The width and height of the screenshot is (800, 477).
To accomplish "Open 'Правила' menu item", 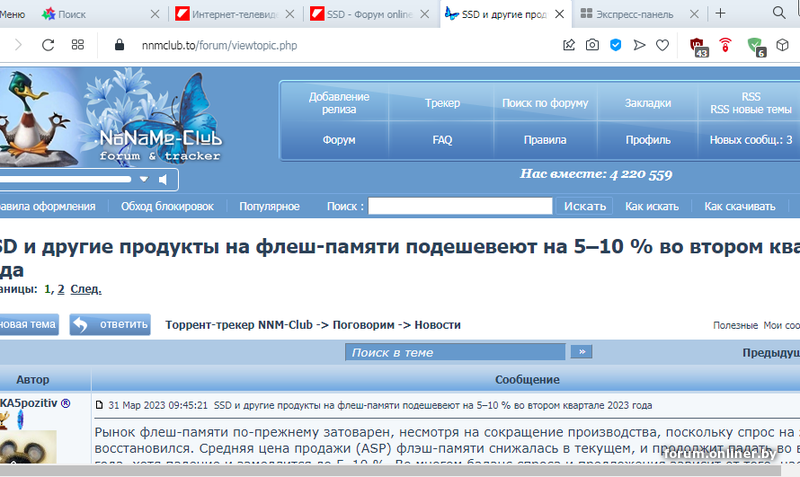I will [545, 140].
